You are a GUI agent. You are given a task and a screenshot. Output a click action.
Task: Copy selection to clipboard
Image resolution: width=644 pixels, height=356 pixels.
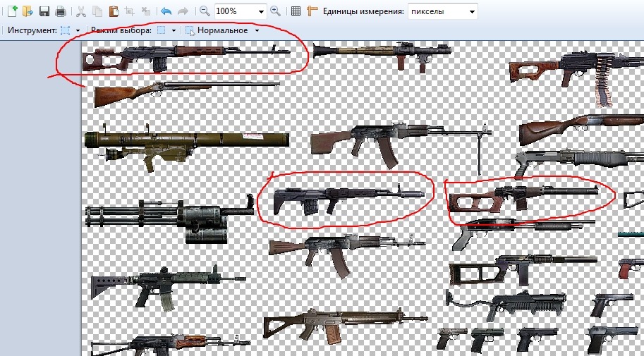click(x=97, y=11)
